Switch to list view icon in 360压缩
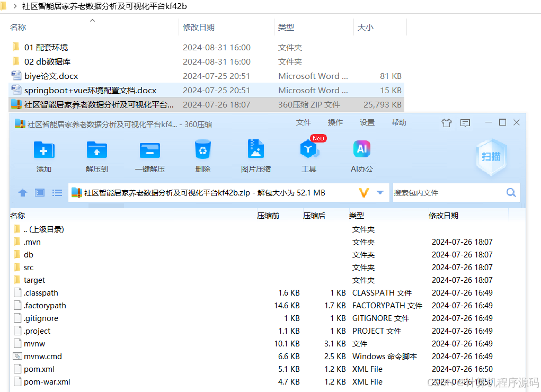 (57, 192)
